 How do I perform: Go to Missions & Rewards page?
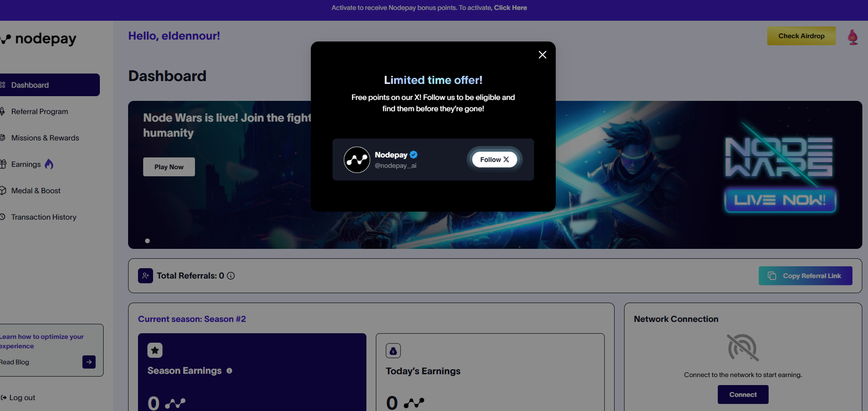[x=45, y=138]
